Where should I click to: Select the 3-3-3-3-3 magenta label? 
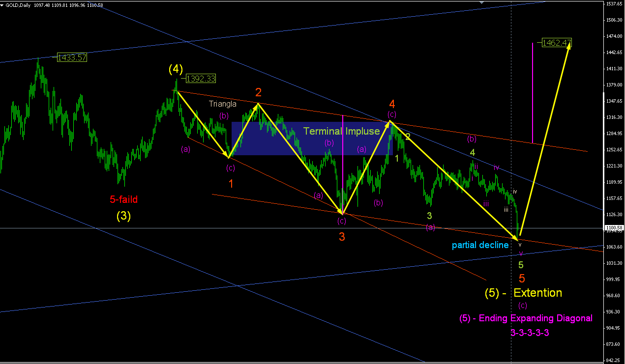pyautogui.click(x=530, y=333)
